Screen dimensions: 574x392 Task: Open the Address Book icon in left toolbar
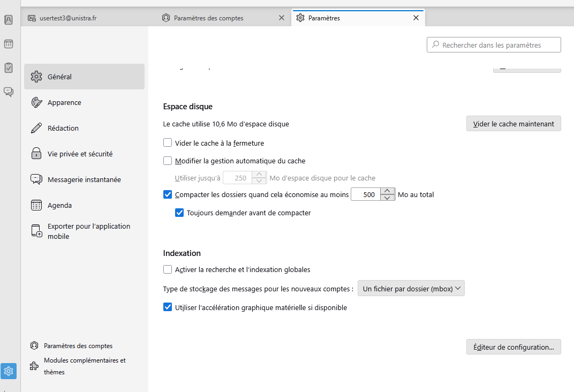9,20
